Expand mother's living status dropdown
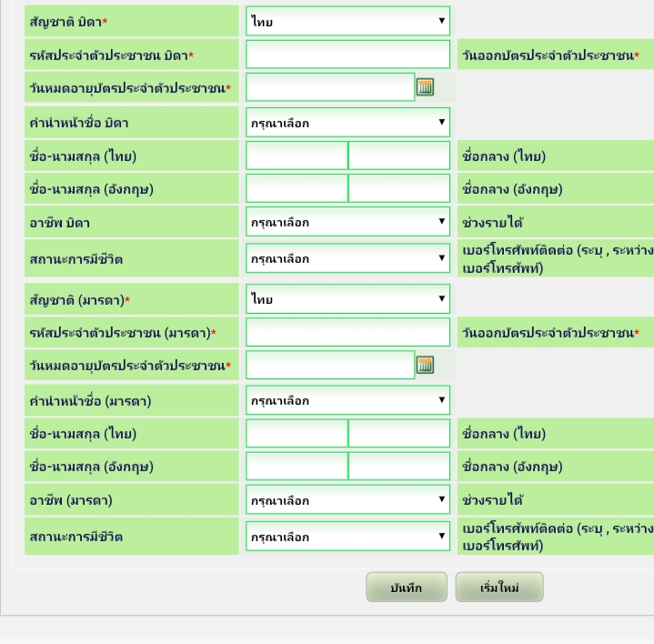Image resolution: width=654 pixels, height=644 pixels. click(x=347, y=537)
